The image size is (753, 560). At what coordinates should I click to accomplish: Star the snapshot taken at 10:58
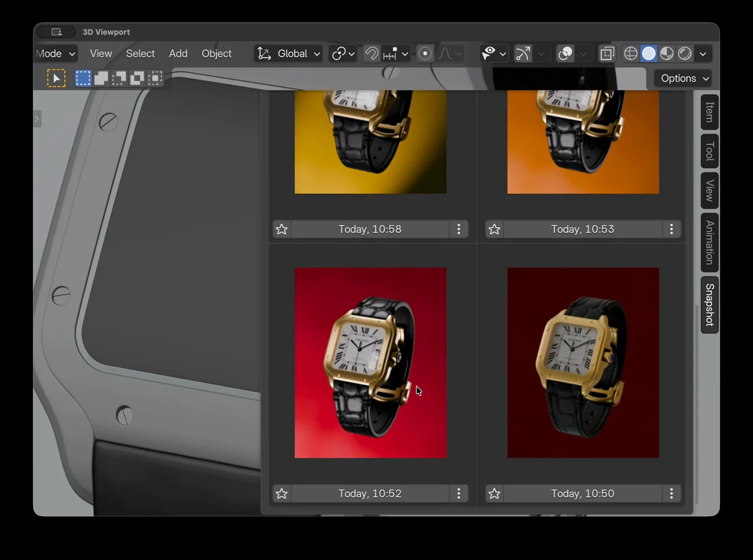[x=281, y=229]
